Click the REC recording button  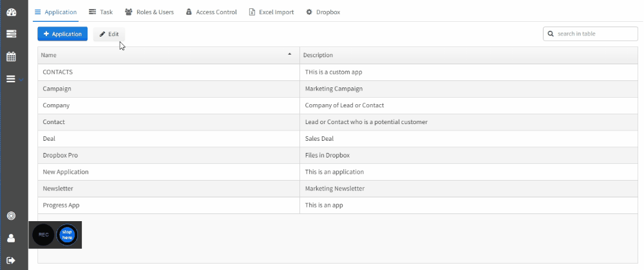tap(44, 235)
